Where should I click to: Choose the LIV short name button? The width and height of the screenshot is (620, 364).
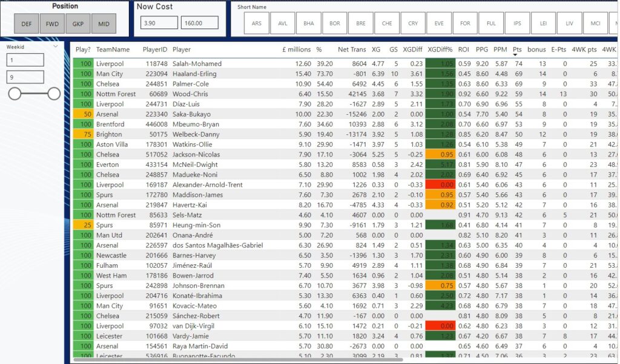(569, 24)
